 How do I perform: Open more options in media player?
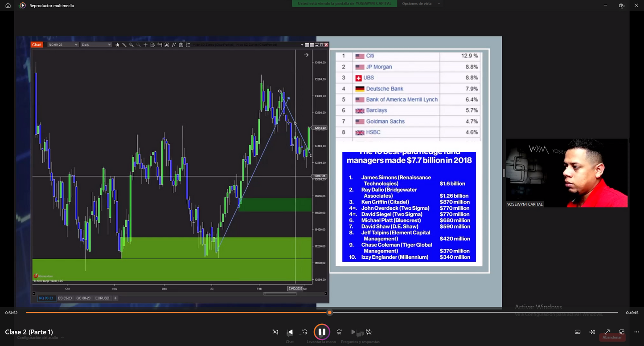coord(636,332)
